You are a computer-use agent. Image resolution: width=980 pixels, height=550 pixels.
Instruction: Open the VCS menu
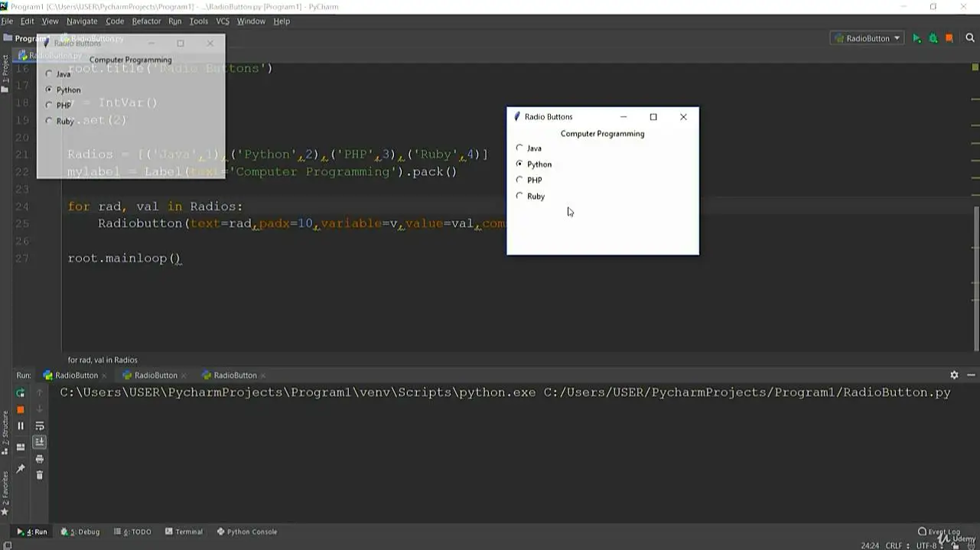pos(223,21)
